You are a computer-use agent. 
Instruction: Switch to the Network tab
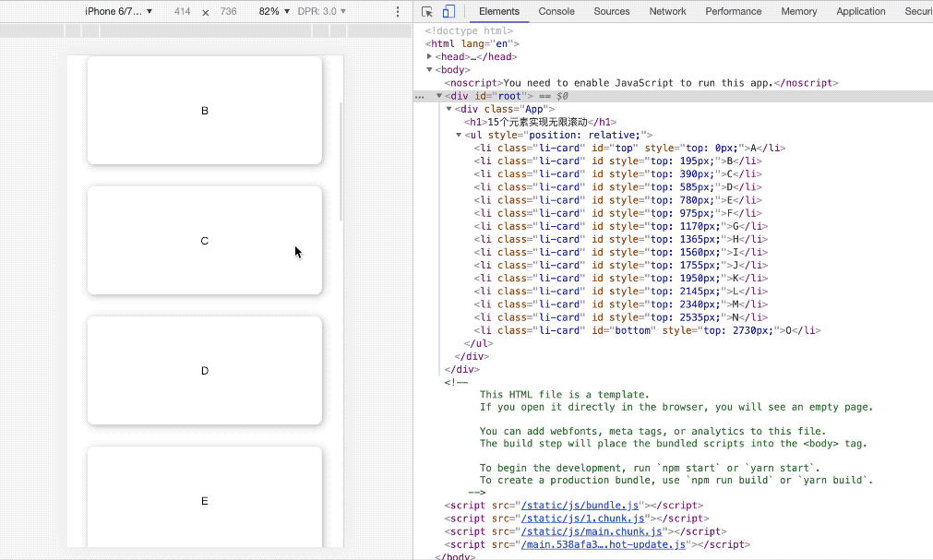click(667, 11)
